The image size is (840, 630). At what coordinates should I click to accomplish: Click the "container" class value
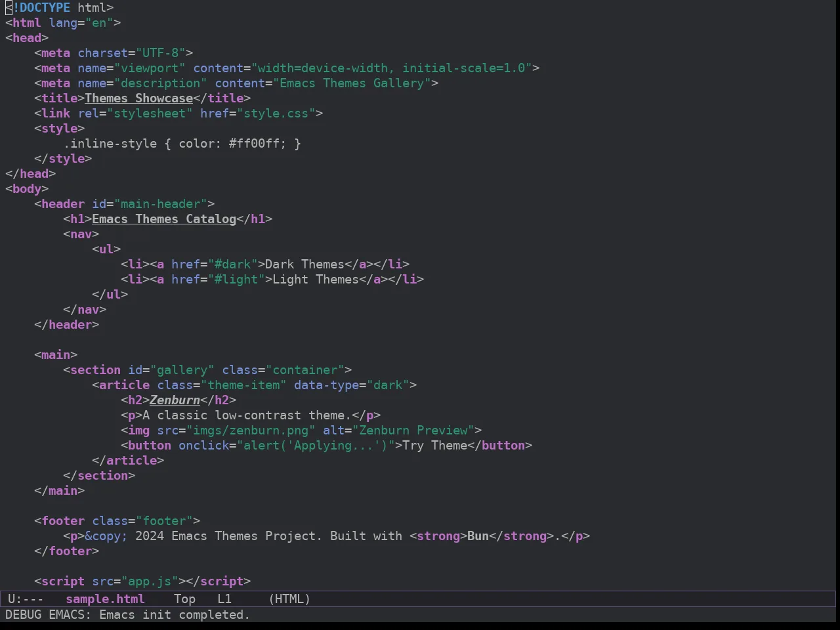click(x=308, y=370)
